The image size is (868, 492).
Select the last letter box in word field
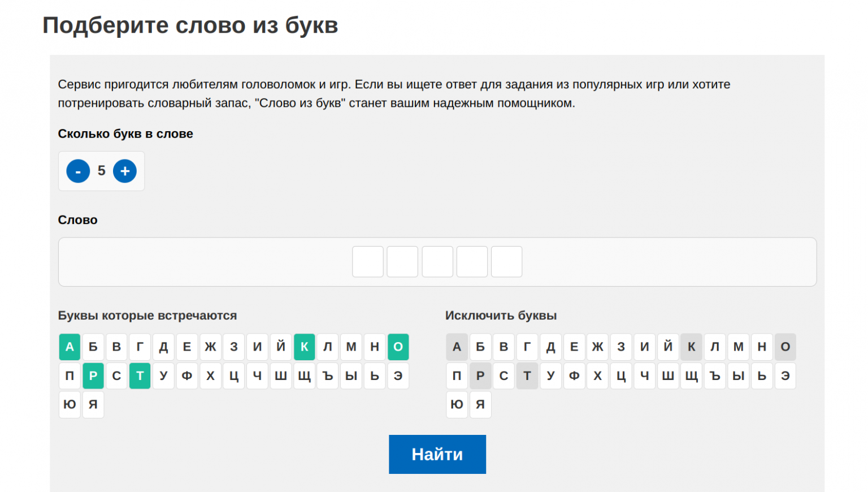click(x=506, y=262)
